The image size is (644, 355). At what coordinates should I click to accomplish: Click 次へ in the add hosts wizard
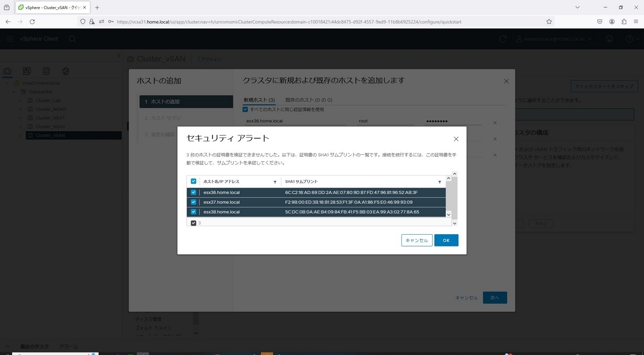(495, 298)
